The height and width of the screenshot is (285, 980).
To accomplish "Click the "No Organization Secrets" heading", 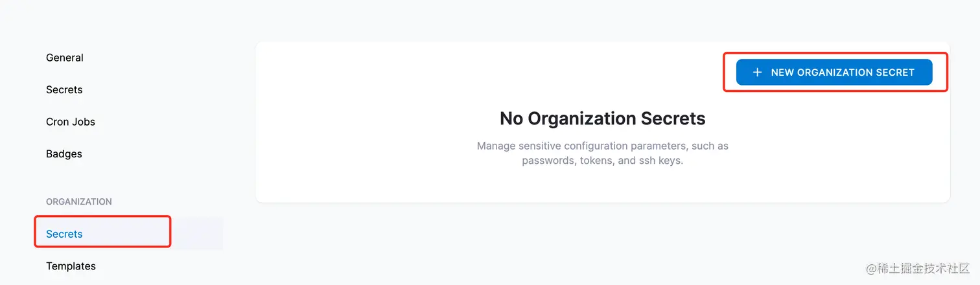I will click(602, 119).
